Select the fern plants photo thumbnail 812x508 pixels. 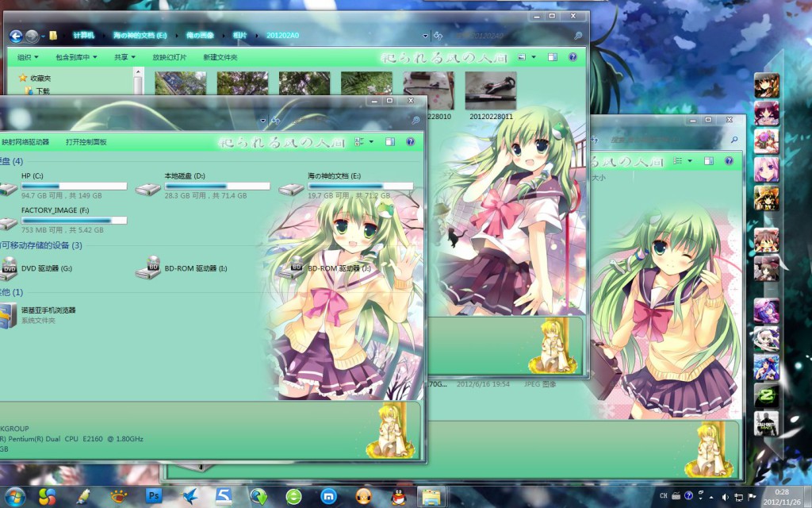(x=366, y=83)
